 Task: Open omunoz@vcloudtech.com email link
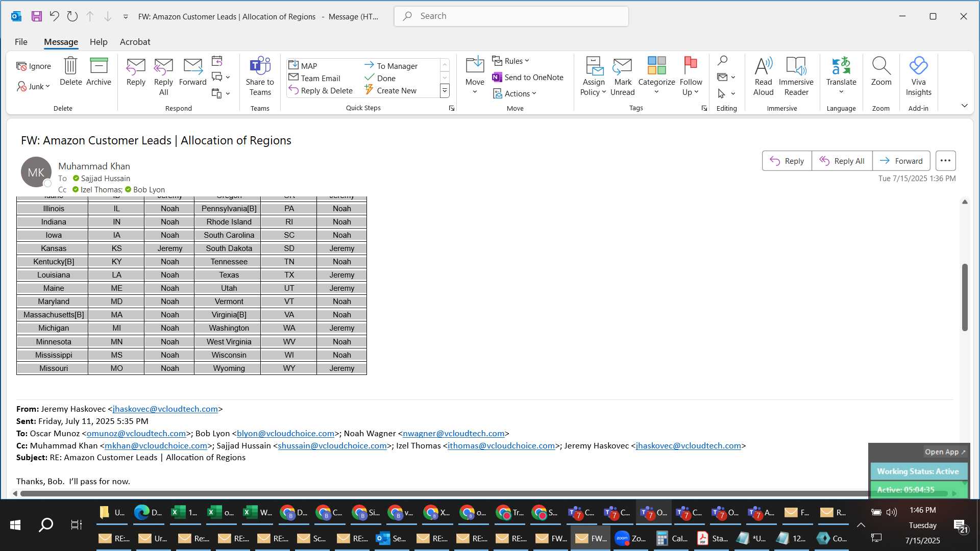(x=136, y=433)
